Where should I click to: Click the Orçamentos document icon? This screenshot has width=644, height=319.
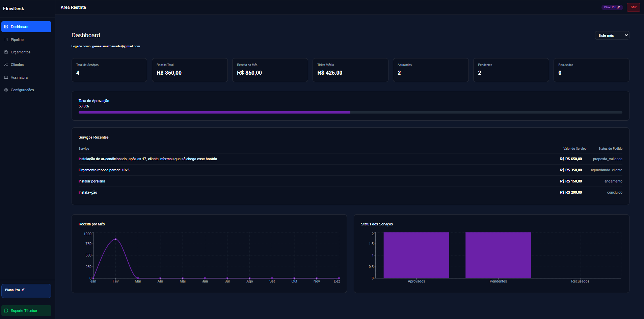tap(6, 52)
